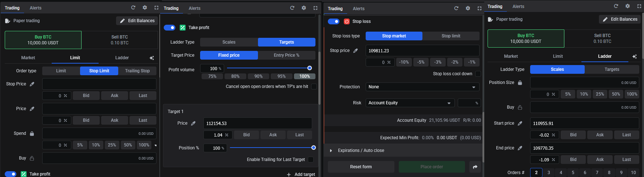
Task: Click the pencil icon next to End price
Action: (520, 148)
